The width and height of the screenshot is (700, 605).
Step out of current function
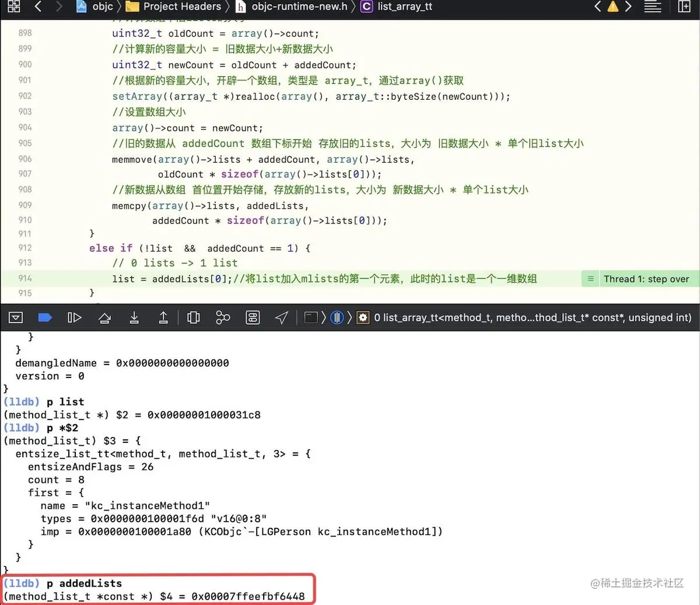pyautogui.click(x=163, y=317)
